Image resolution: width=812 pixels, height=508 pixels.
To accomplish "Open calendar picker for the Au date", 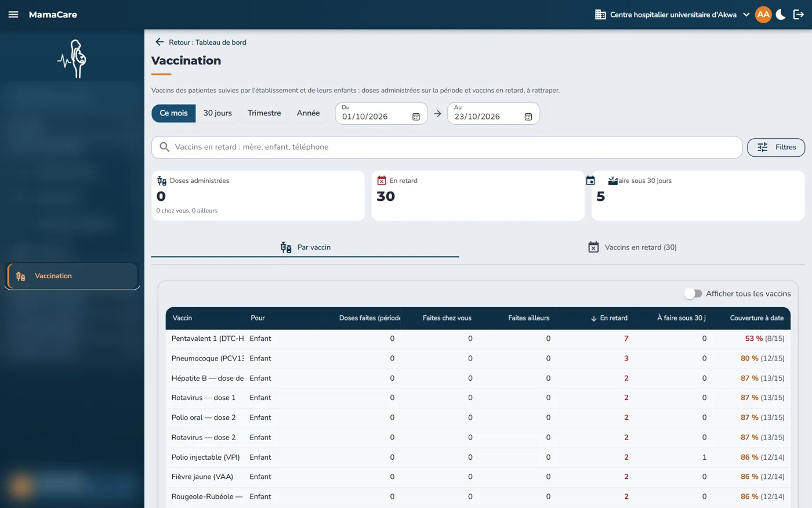I will (x=528, y=117).
